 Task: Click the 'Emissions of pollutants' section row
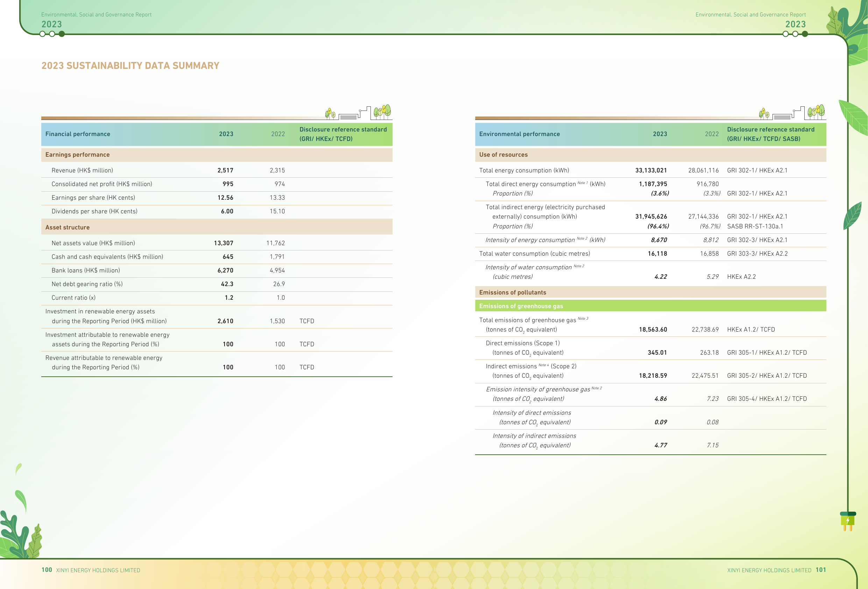650,292
